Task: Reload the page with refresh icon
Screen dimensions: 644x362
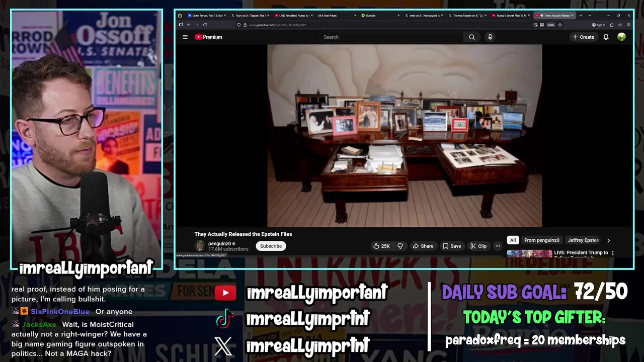Action: (205, 25)
